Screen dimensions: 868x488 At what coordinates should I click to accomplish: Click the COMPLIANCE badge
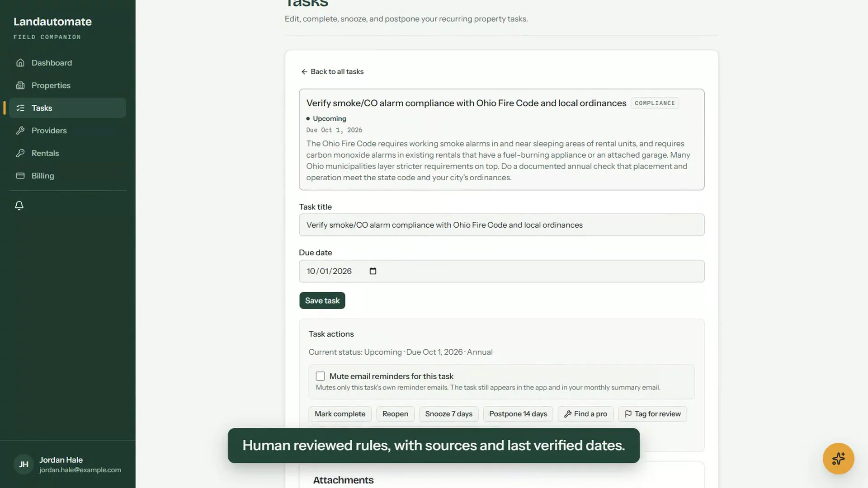pos(655,103)
